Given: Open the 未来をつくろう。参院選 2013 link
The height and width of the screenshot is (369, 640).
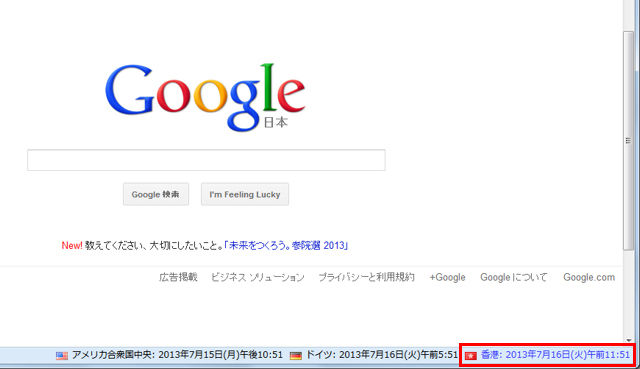Looking at the screenshot, I should (286, 245).
